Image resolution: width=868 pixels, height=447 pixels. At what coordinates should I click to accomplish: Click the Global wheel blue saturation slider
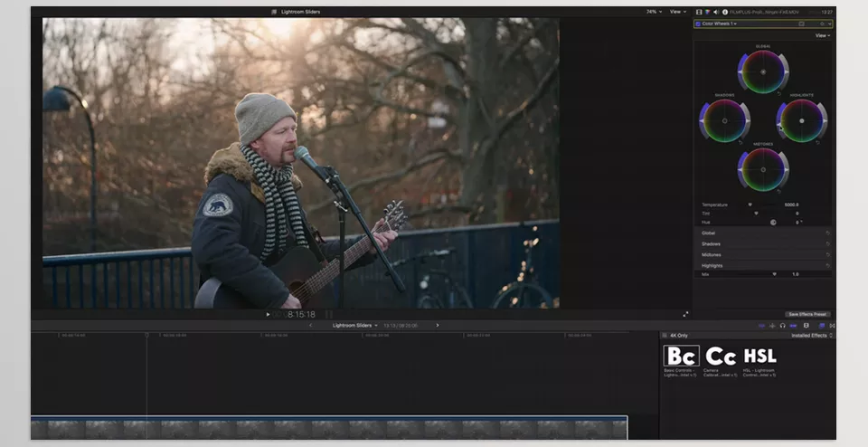coord(741,72)
